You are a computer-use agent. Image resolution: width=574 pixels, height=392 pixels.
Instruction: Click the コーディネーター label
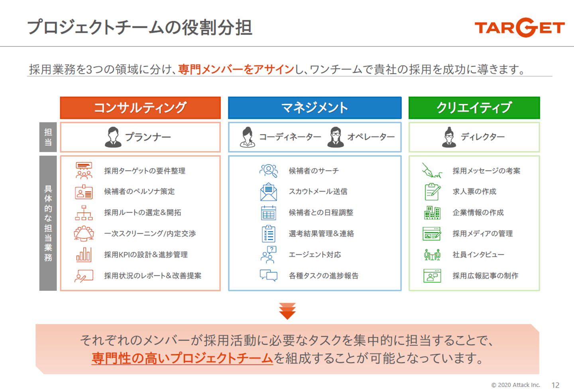click(x=290, y=137)
